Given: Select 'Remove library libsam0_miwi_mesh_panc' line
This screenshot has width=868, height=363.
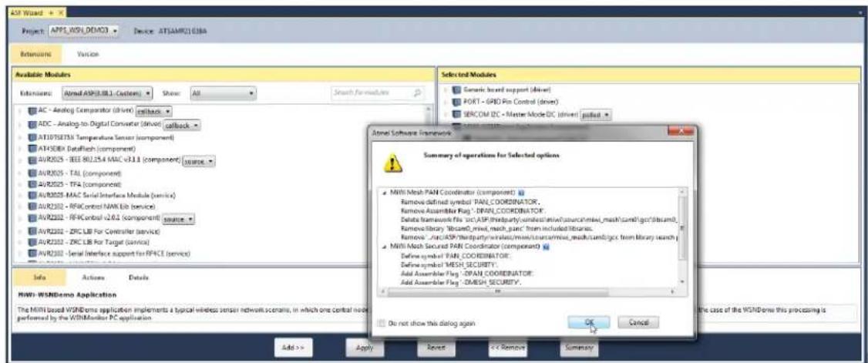Looking at the screenshot, I should [x=496, y=229].
